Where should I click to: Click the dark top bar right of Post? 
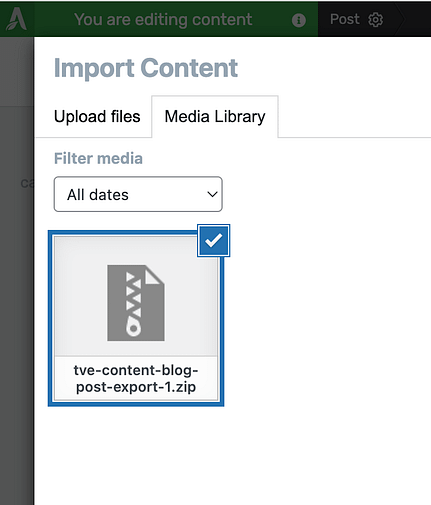coord(418,19)
